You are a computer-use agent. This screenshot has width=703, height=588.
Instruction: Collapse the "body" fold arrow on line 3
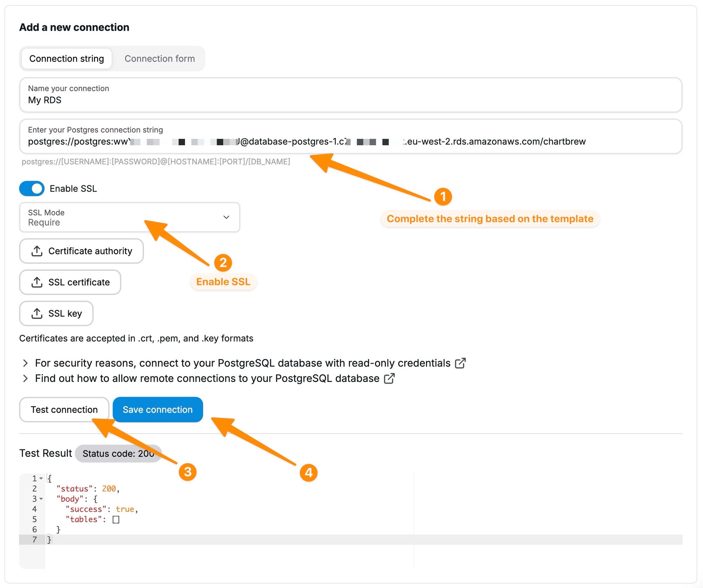pos(41,499)
